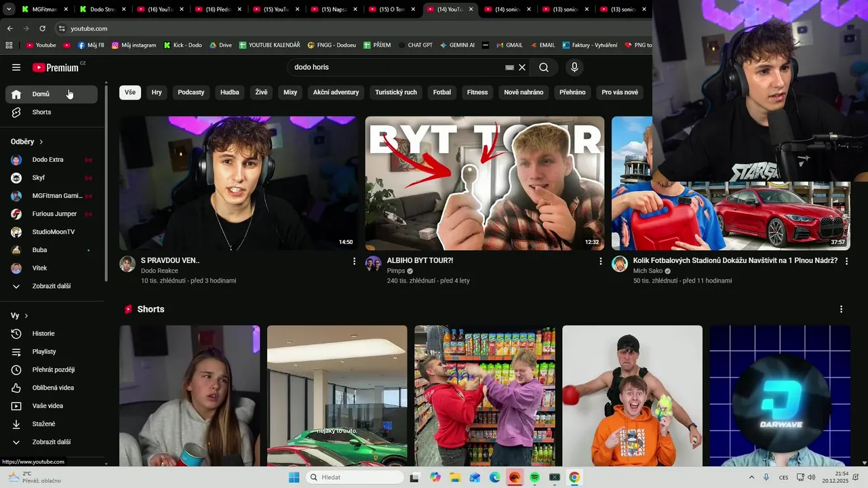Open Stažené downloads page
The height and width of the screenshot is (488, 868).
52,424
